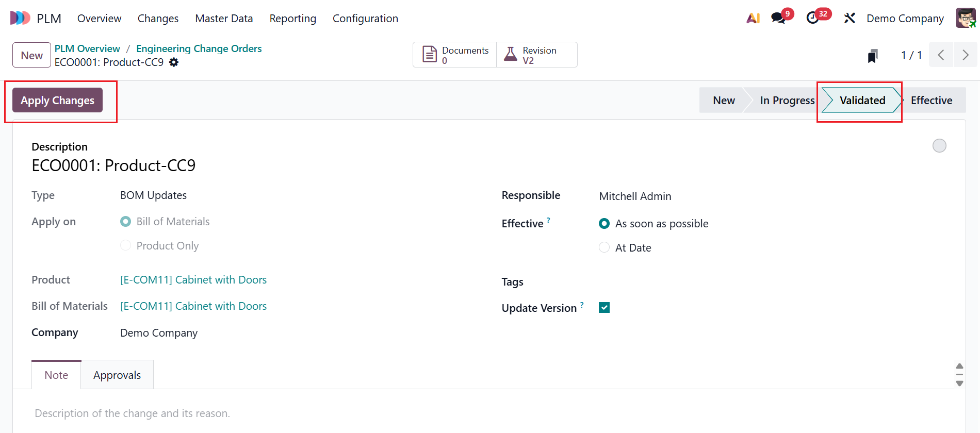The image size is (980, 433).
Task: Select As soon as possible option
Action: click(604, 224)
